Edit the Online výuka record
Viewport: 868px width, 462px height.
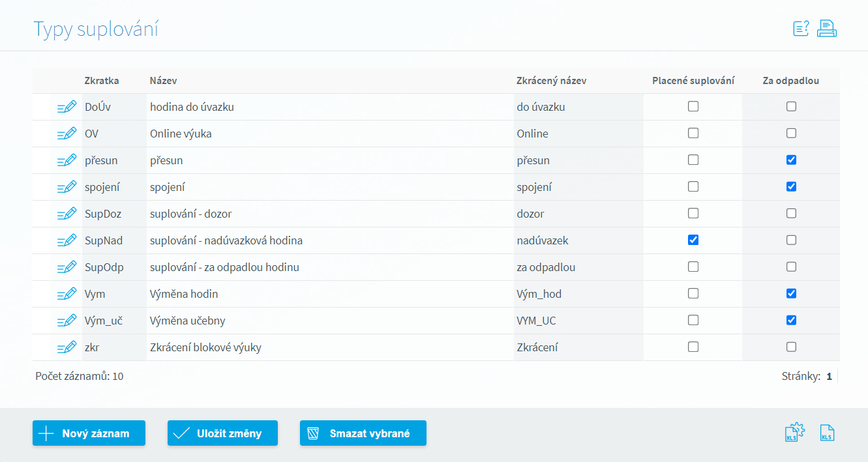tap(67, 134)
